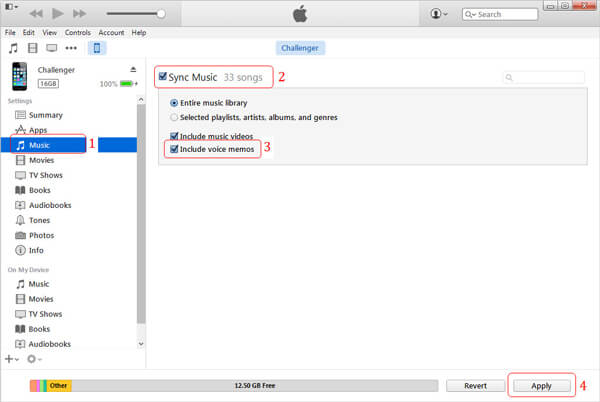Open the File menu
This screenshot has height=402, width=600.
[x=10, y=33]
